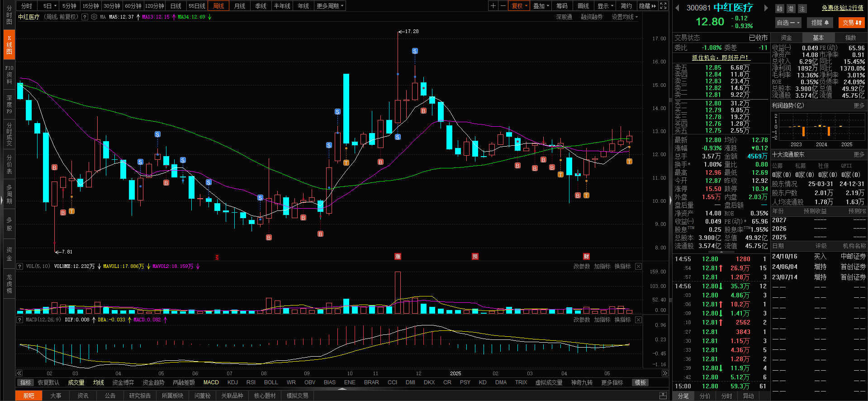The image size is (868, 401).
Task: Switch to 日线 daily chart tab
Action: click(175, 6)
